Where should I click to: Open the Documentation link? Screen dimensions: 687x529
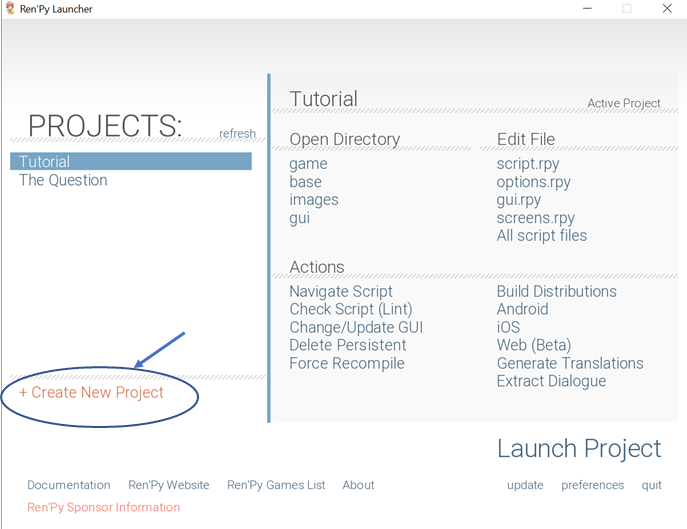click(x=69, y=485)
